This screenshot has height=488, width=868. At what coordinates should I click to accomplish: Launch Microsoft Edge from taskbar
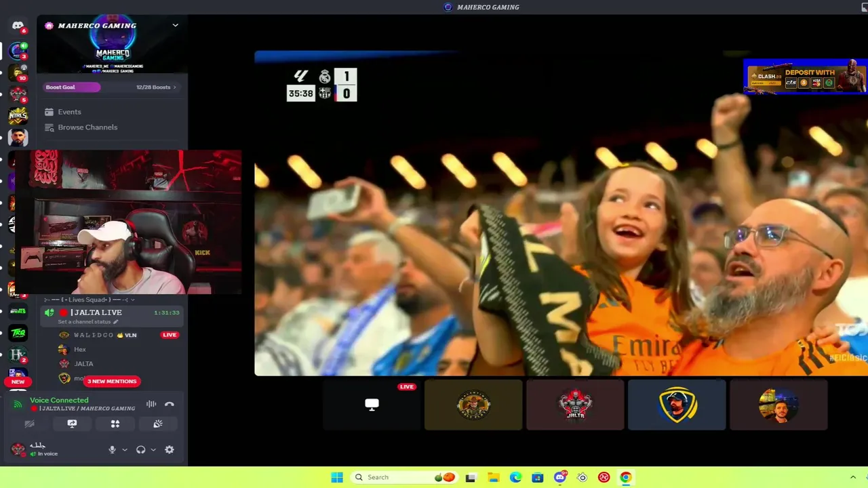click(x=515, y=477)
